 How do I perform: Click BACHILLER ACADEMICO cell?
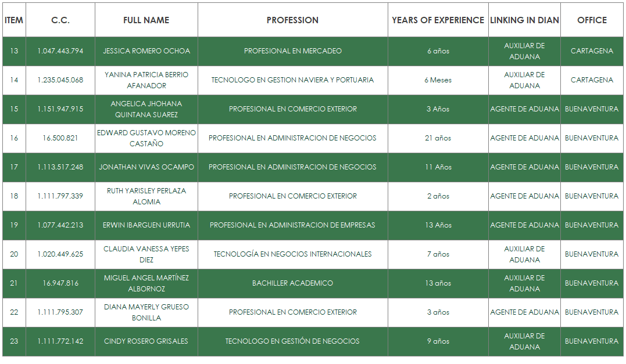292,283
